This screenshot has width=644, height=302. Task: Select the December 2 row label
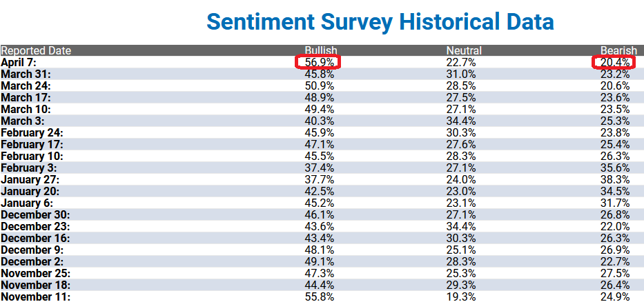(32, 261)
